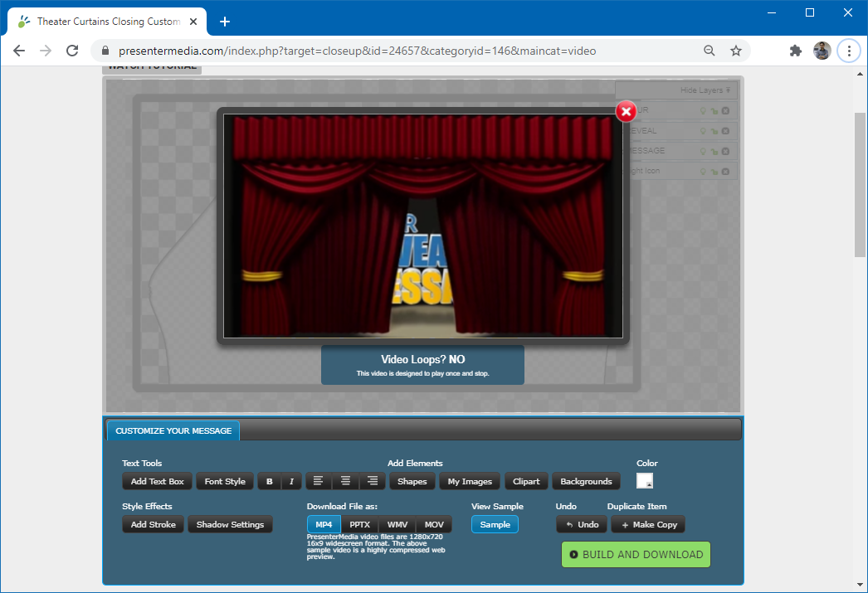Align text to the left
Viewport: 868px width, 593px height.
pos(319,481)
